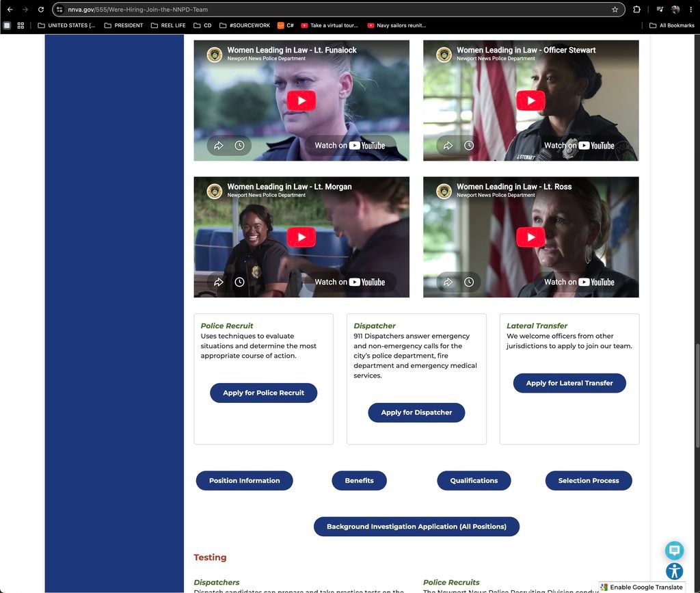
Task: Select the Qualifications button
Action: point(474,480)
